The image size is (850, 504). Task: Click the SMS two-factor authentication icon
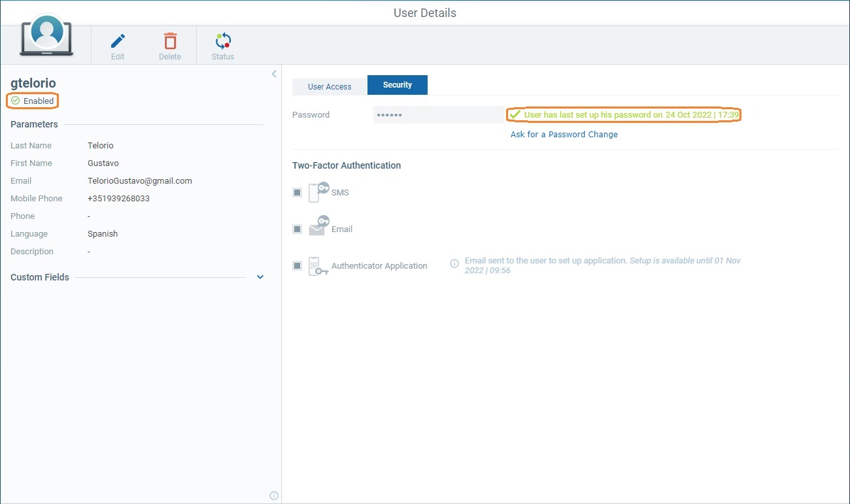click(x=318, y=192)
